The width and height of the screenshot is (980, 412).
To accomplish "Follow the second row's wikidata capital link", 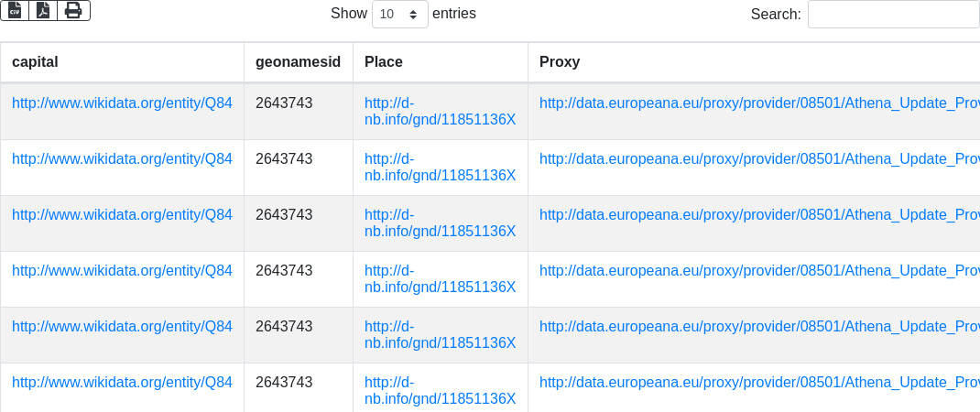I will coord(122,158).
